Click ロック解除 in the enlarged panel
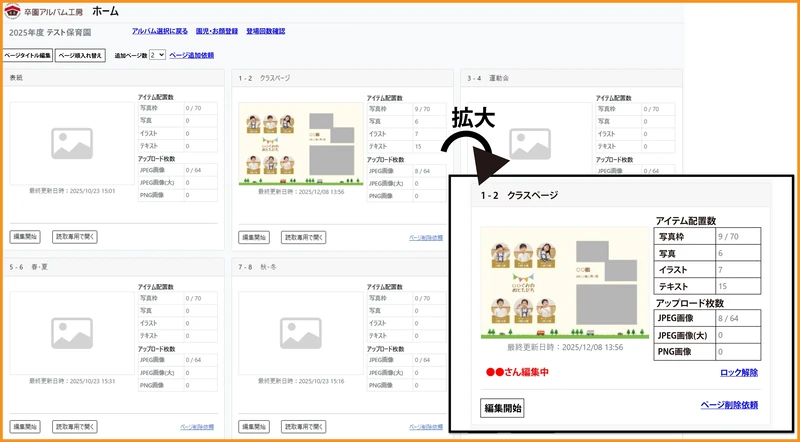Viewport: 800px width, 442px height. [739, 373]
